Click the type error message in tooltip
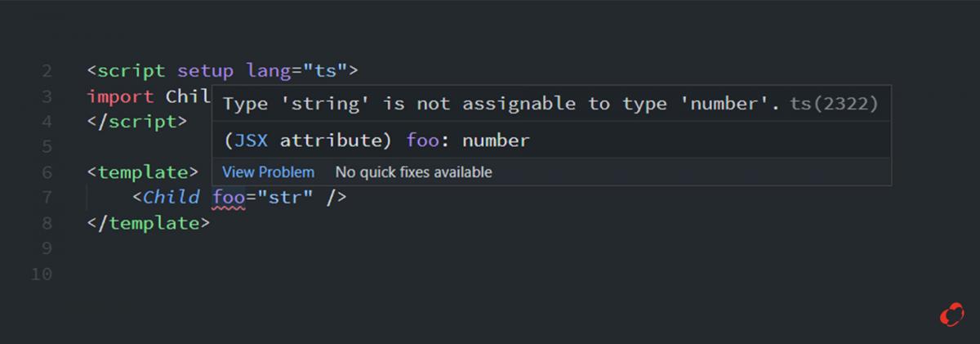980x344 pixels. [501, 104]
